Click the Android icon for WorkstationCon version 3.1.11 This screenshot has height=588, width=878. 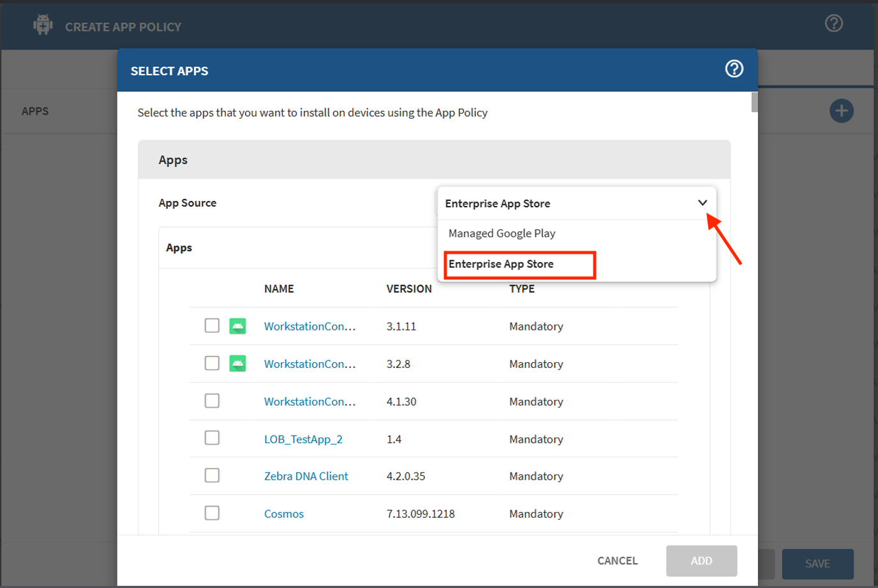pyautogui.click(x=237, y=326)
